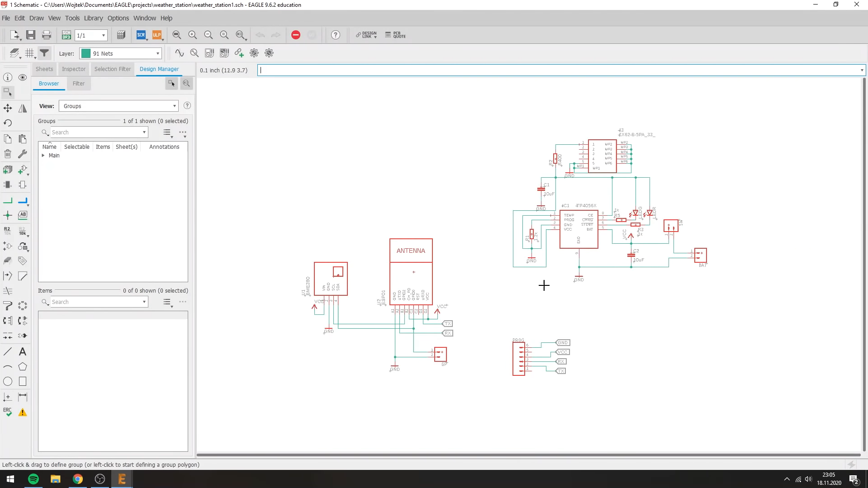Image resolution: width=868 pixels, height=488 pixels.
Task: Select the Label AB tool
Action: click(23, 215)
